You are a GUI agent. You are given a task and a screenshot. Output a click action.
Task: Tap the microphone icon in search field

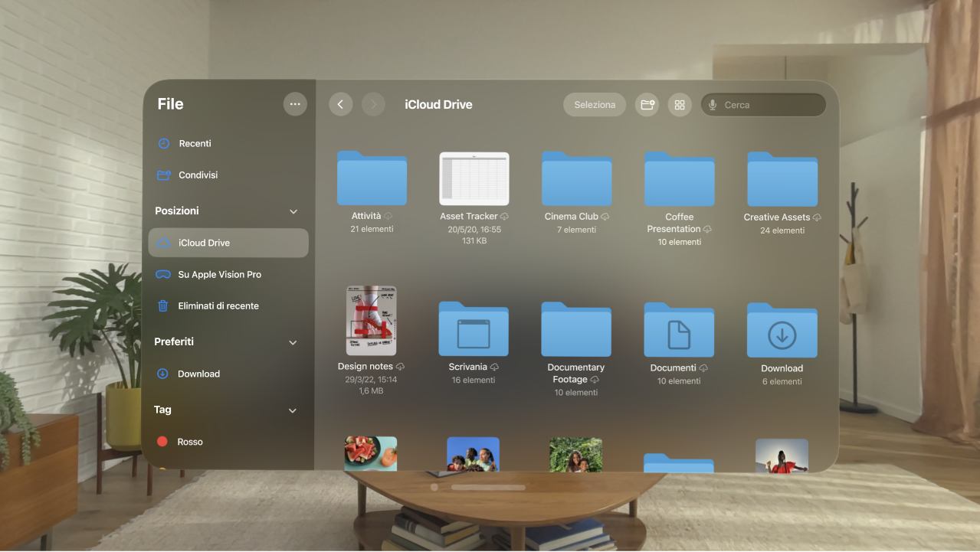713,105
